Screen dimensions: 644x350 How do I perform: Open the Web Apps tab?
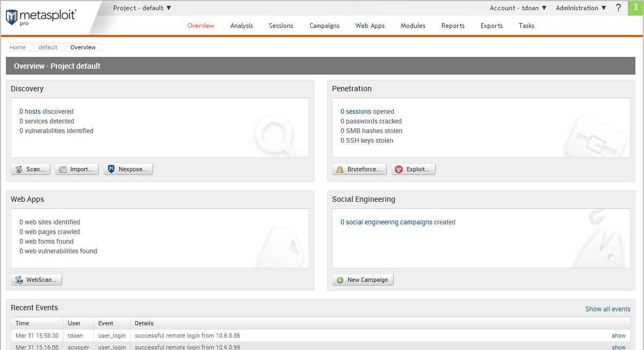click(x=370, y=25)
